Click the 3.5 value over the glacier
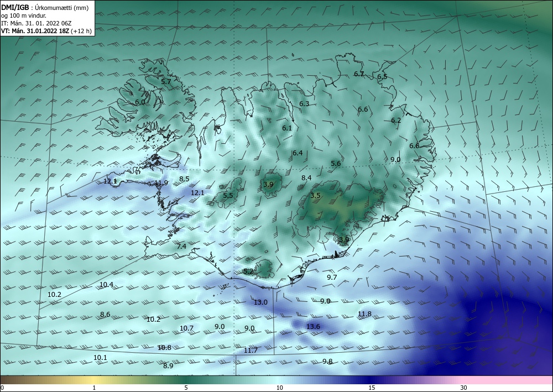Image resolution: width=553 pixels, height=392 pixels. [x=315, y=195]
